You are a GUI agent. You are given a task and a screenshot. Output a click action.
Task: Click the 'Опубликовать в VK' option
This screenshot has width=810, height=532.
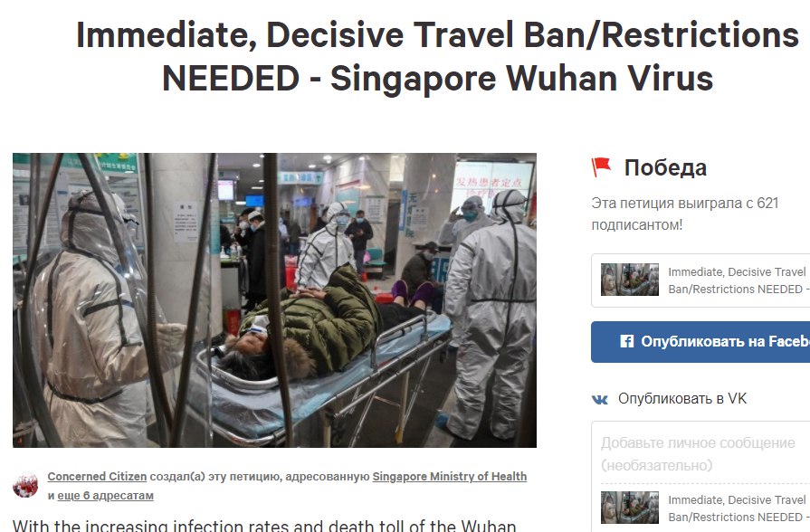[x=670, y=399]
